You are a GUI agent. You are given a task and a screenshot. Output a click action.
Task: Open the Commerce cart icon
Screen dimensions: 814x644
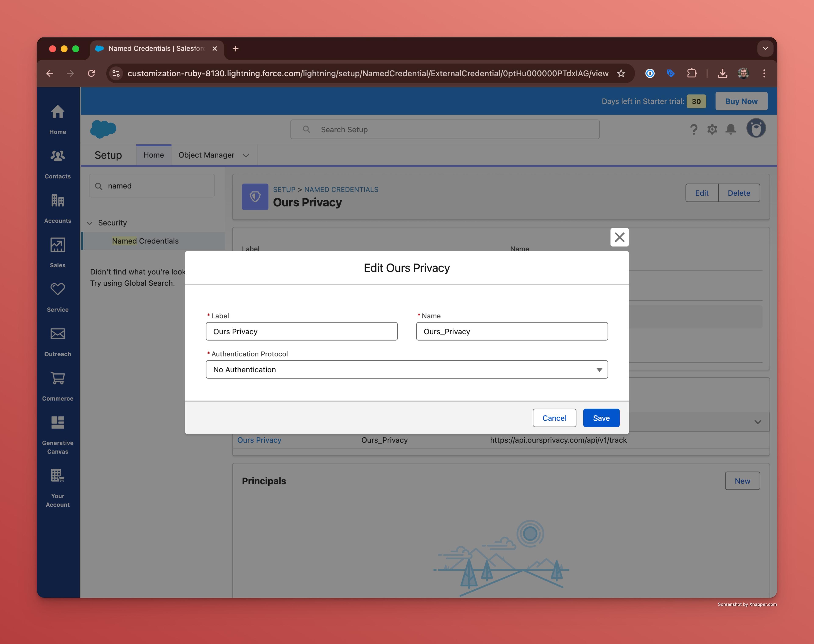(x=57, y=378)
